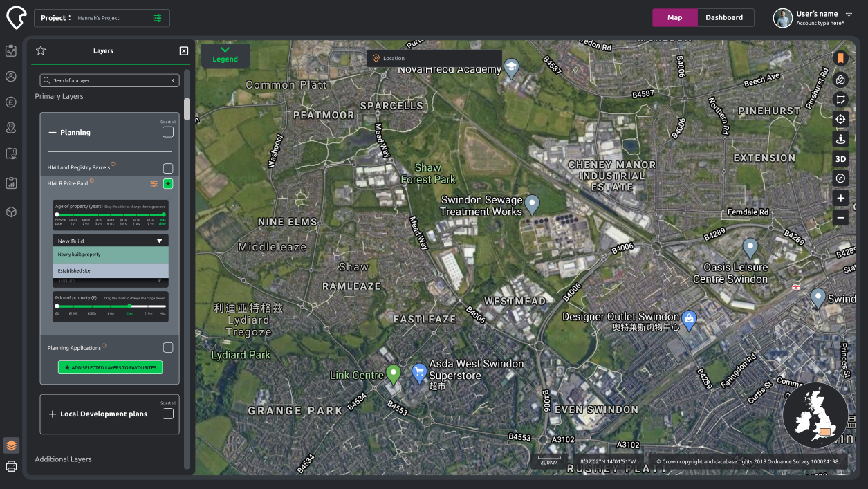Viewport: 868px width, 489px height.
Task: Click the Price of property slider track
Action: [x=111, y=306]
